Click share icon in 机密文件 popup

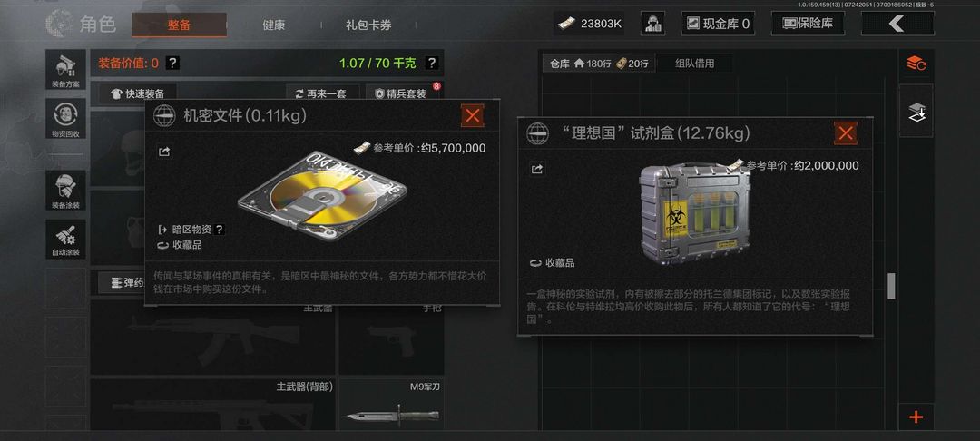164,152
